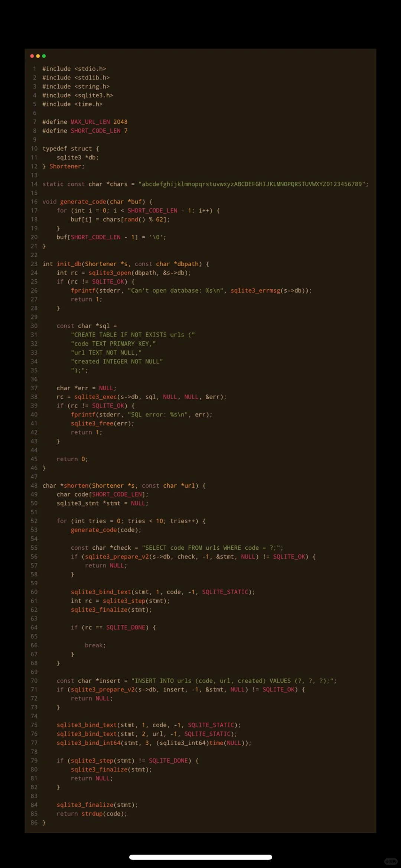Viewport: 401px width, 868px height.
Task: Click '"code TEXT PRIMARY KEY,"' string
Action: [x=113, y=344]
